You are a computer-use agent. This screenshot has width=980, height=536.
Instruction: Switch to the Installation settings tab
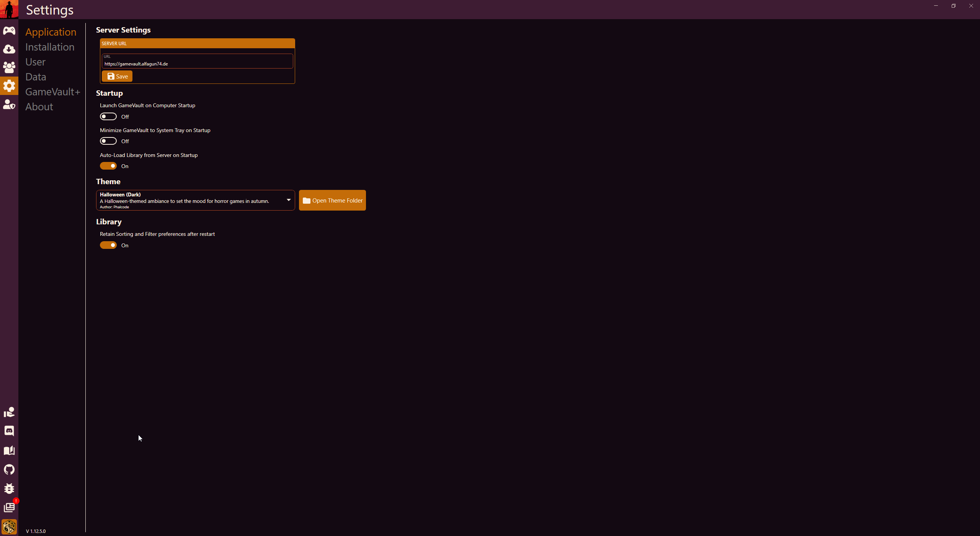[50, 47]
